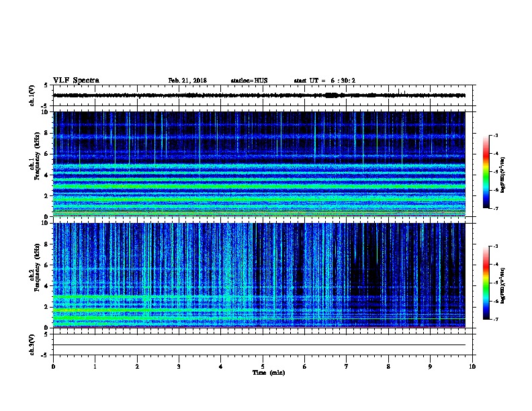Image resolution: width=532 pixels, height=411 pixels.
Task: Click inside the ch.2 spectrogram panel
Action: point(259,275)
